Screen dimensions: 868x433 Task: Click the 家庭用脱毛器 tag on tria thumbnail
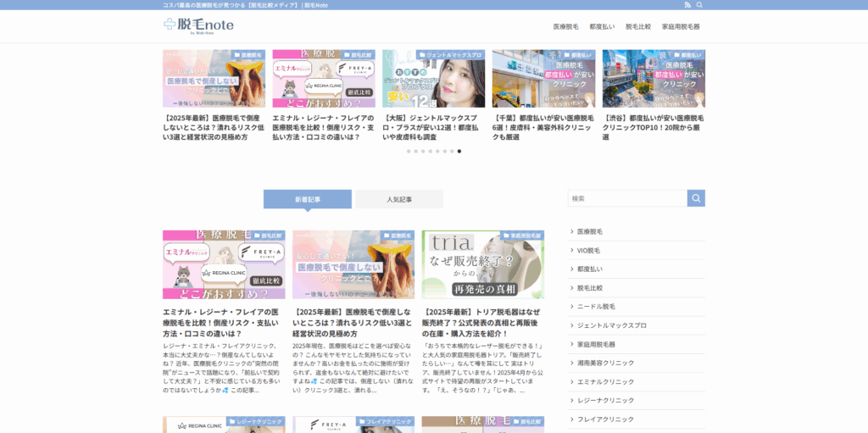tap(522, 236)
